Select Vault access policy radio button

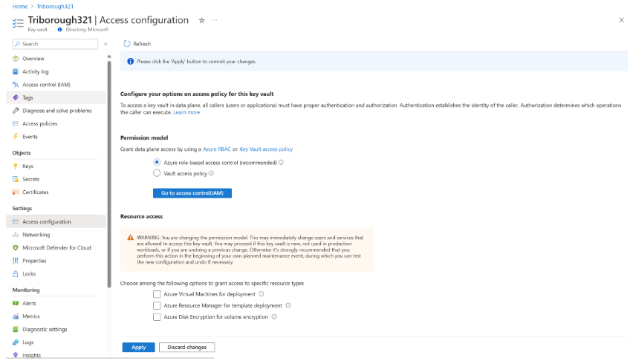pyautogui.click(x=157, y=173)
